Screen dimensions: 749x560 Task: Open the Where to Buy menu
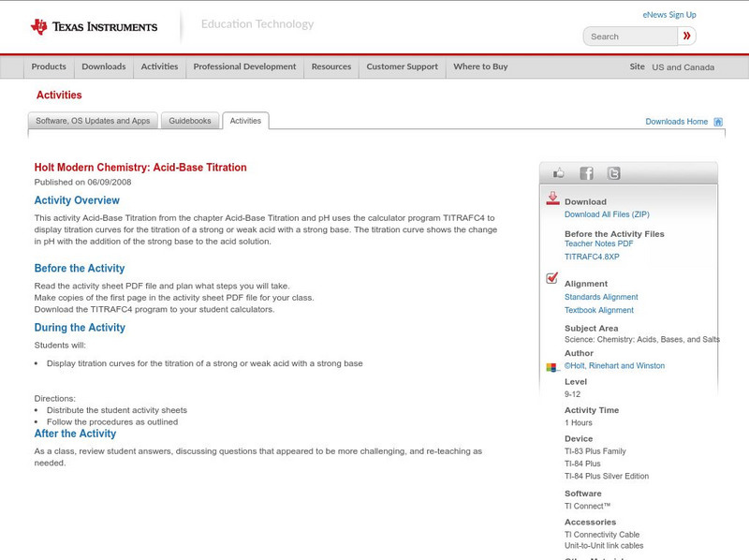pos(480,66)
